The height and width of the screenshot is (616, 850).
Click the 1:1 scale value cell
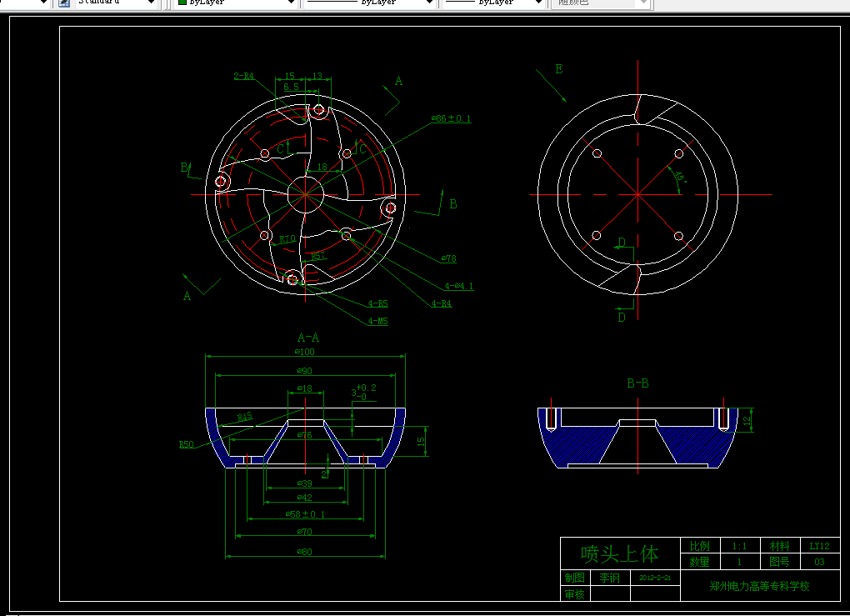[x=739, y=546]
